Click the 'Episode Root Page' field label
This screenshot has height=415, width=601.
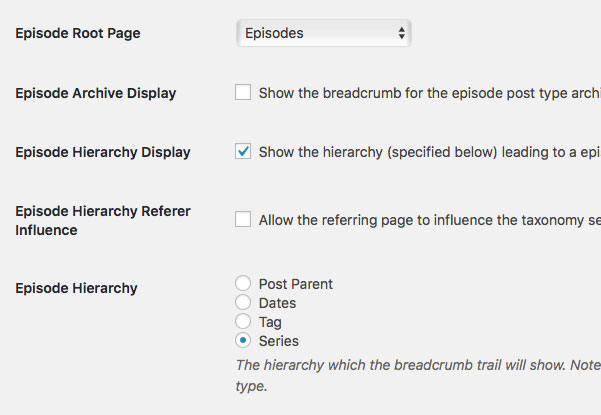(x=78, y=33)
